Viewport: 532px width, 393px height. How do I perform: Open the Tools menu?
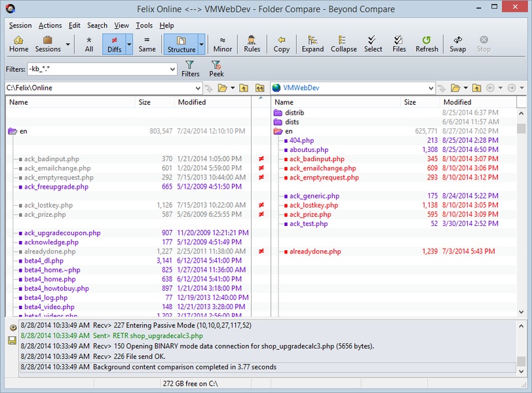click(144, 26)
